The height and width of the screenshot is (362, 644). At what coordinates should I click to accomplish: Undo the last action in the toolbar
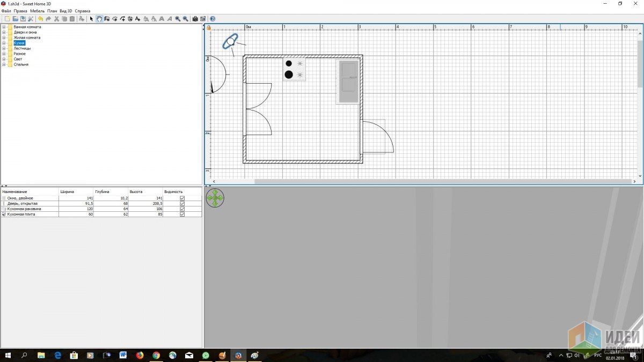40,19
